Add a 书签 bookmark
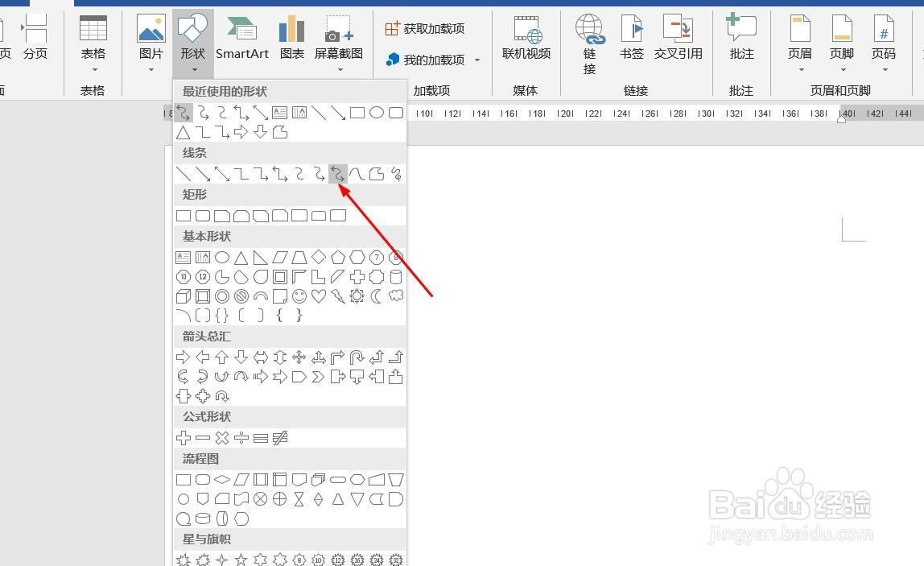Image resolution: width=924 pixels, height=566 pixels. [631, 39]
